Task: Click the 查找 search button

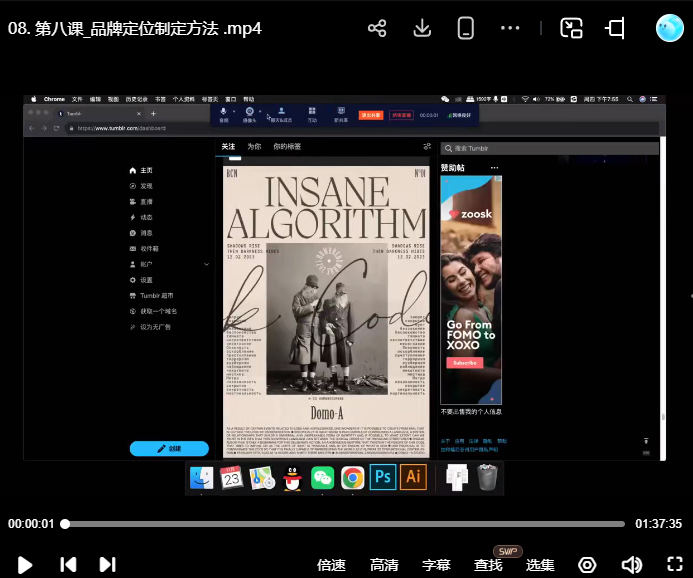Action: coord(488,565)
